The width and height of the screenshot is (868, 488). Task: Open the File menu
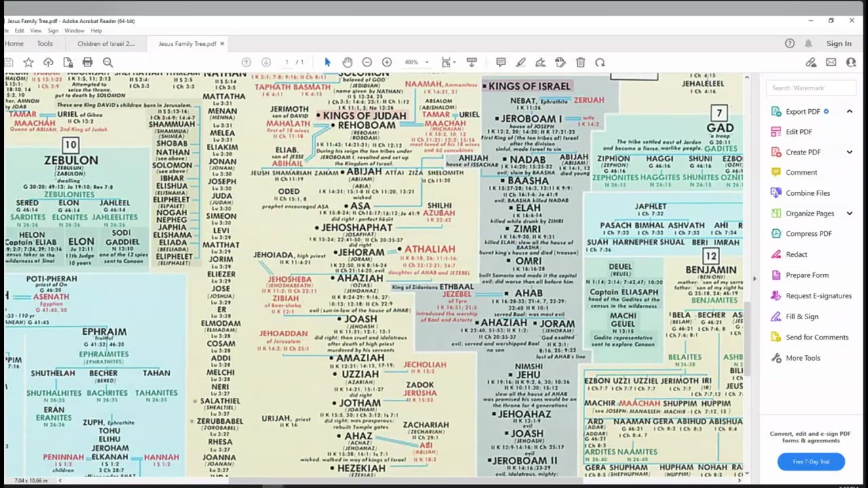coord(5,30)
